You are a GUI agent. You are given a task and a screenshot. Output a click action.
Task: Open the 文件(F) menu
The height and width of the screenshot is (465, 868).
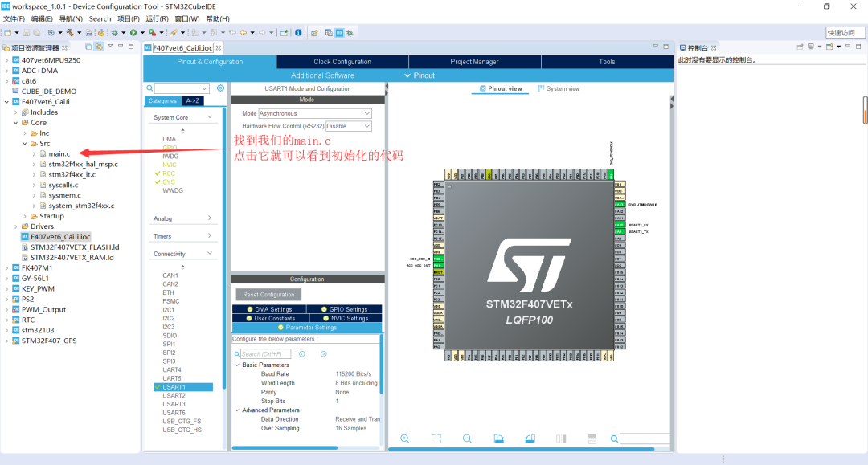tap(14, 18)
